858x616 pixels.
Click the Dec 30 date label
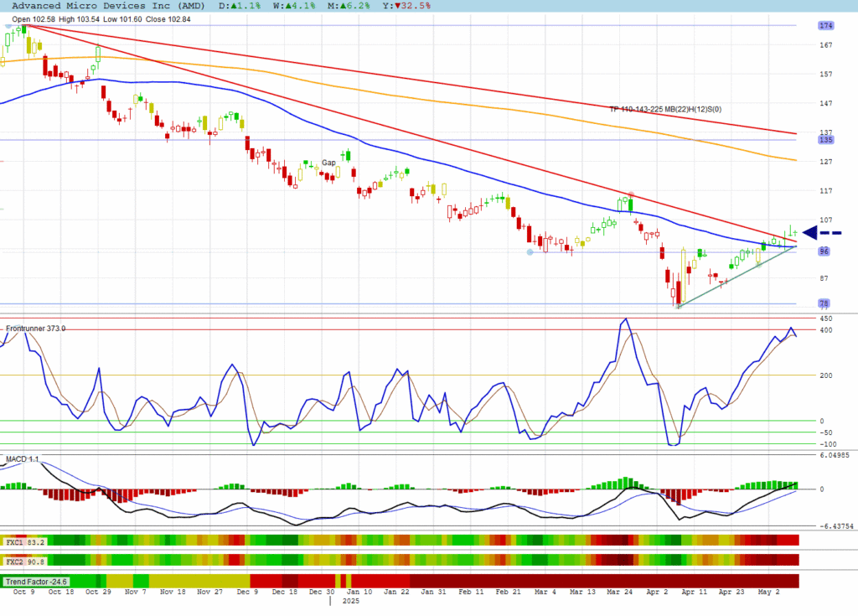coord(322,592)
